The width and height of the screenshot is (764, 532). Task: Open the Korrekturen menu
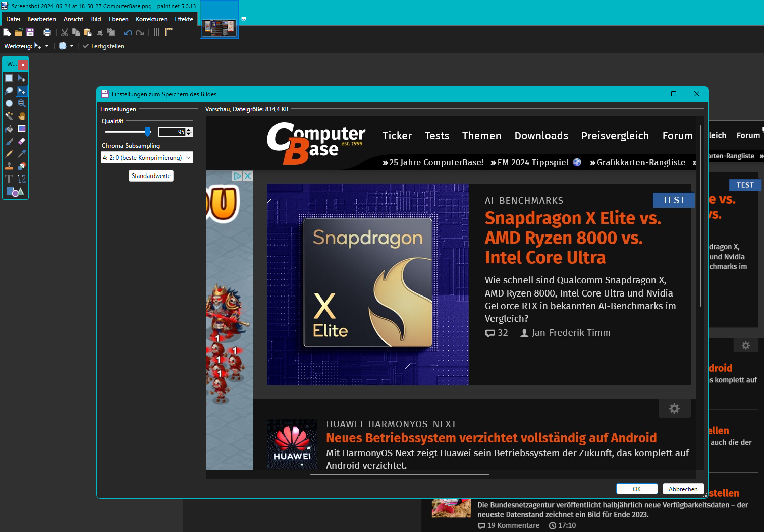[151, 19]
